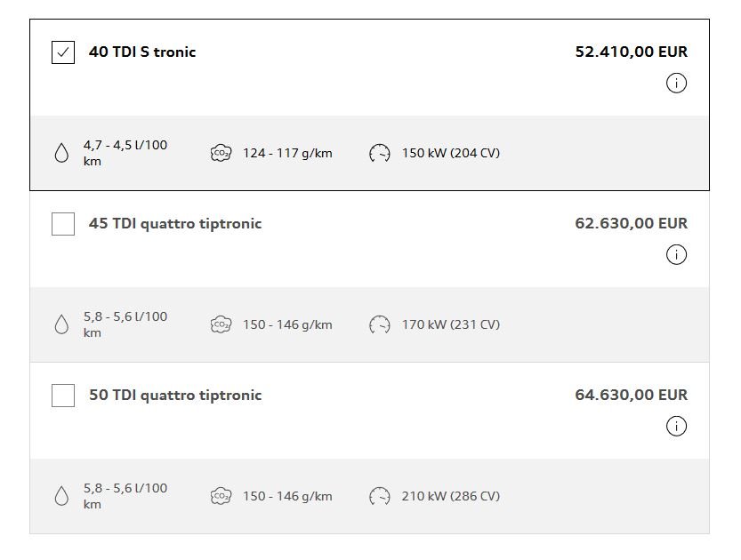Screen dimensions: 741x560
Task: Click the 62.630,00 EUR price
Action: [631, 223]
